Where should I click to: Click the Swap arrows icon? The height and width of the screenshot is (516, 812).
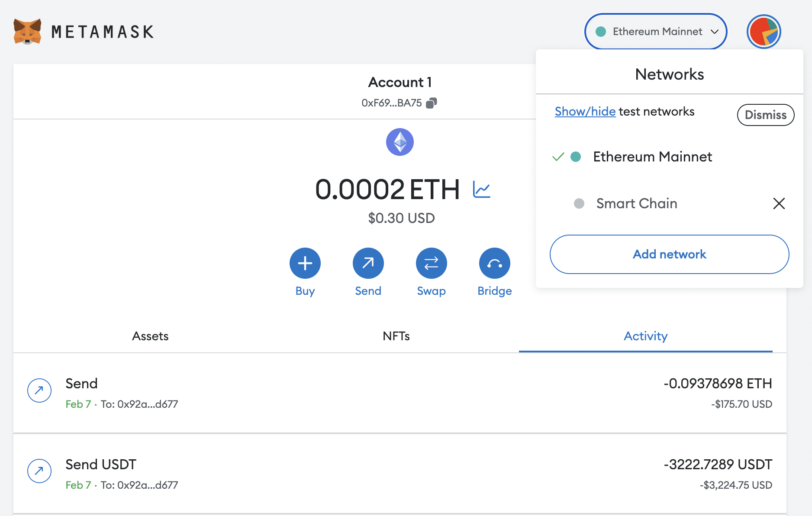[x=432, y=263]
